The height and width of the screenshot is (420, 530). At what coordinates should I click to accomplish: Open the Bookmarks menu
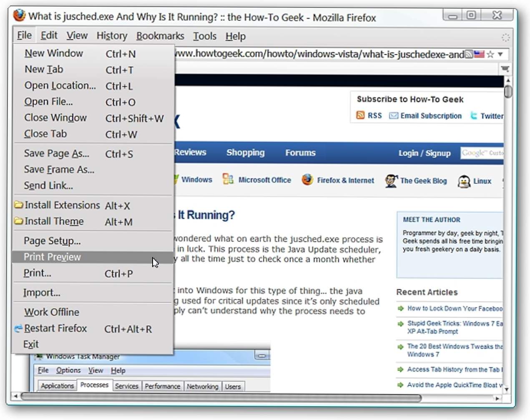click(x=160, y=36)
